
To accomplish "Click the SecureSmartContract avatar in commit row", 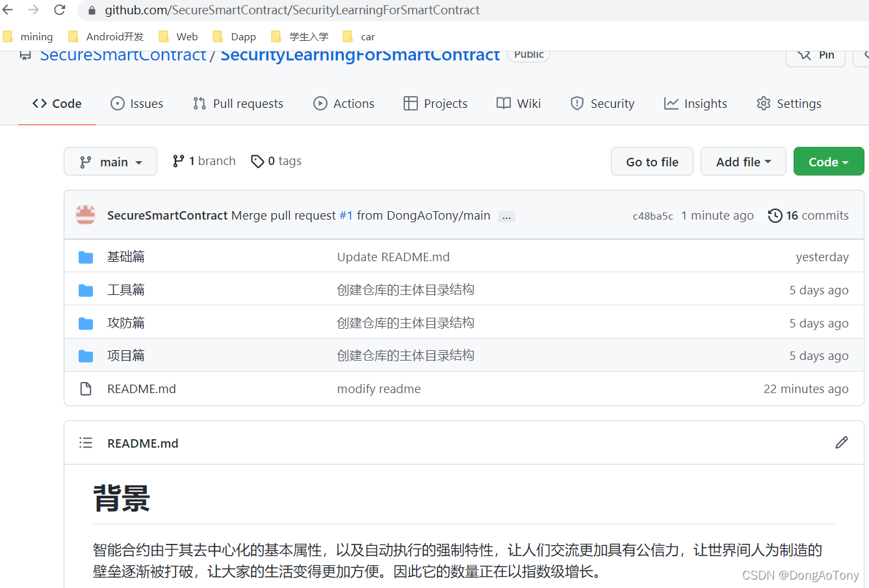I will (x=86, y=215).
